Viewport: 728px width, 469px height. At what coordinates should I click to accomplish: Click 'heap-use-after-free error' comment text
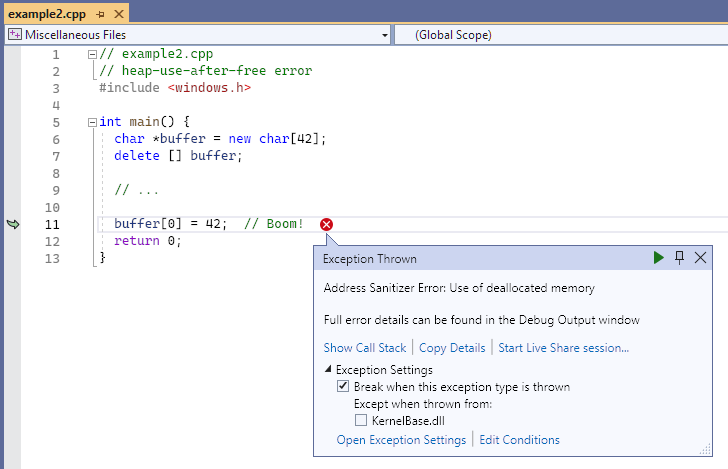(216, 71)
